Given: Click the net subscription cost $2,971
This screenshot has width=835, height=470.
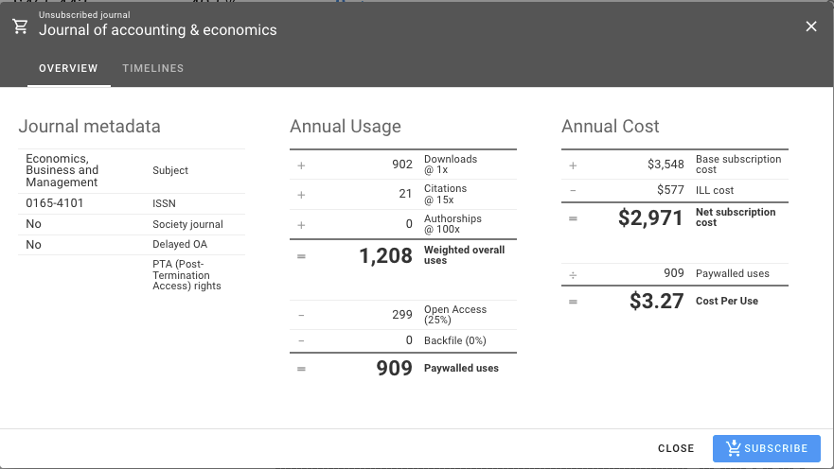Looking at the screenshot, I should (x=651, y=218).
